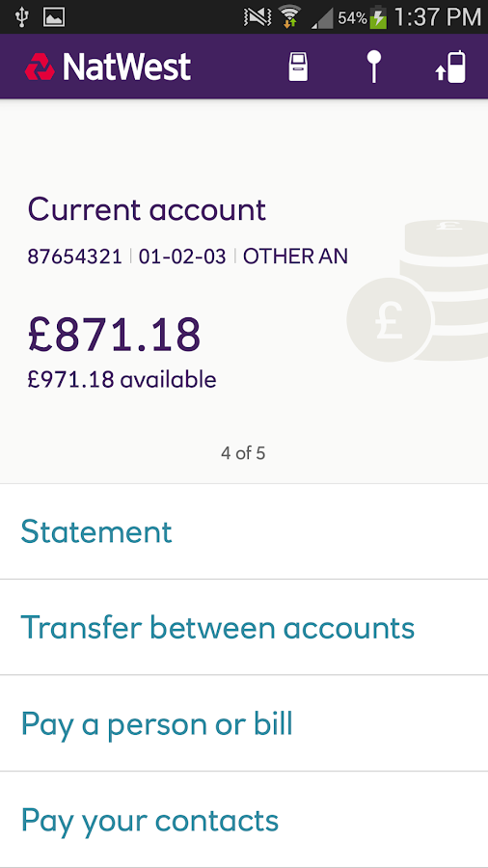Open the cash machine (ATM) icon
The image size is (488, 868).
click(298, 67)
